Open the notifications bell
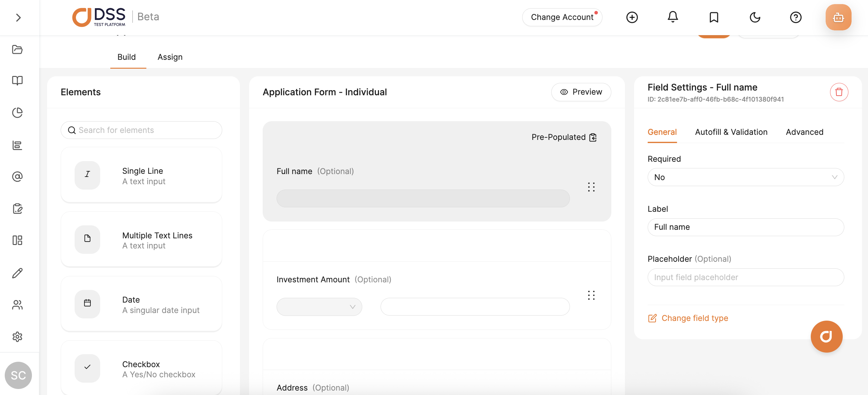This screenshot has width=868, height=395. [x=673, y=17]
